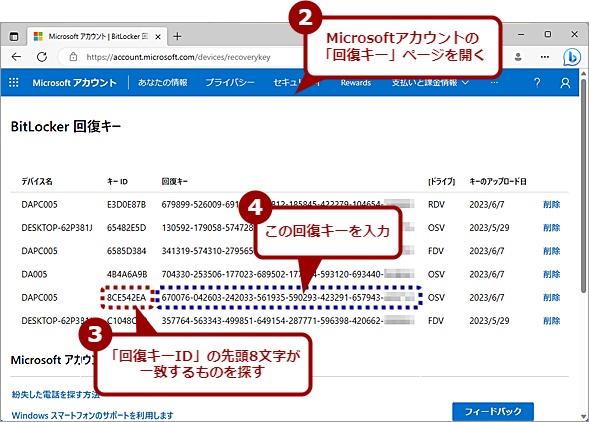View site lock info icon
Image resolution: width=589 pixels, height=422 pixels.
tap(73, 57)
